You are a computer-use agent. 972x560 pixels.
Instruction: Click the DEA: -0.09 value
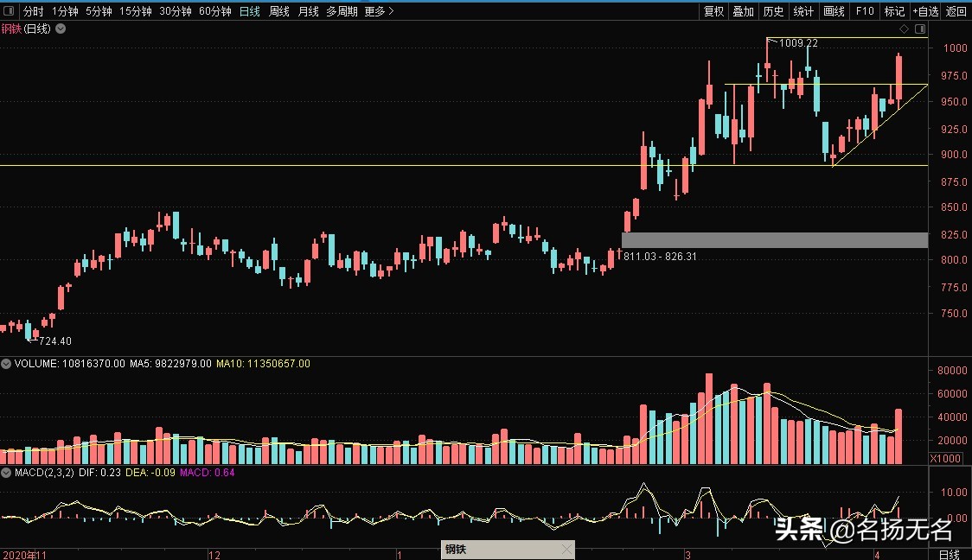150,473
